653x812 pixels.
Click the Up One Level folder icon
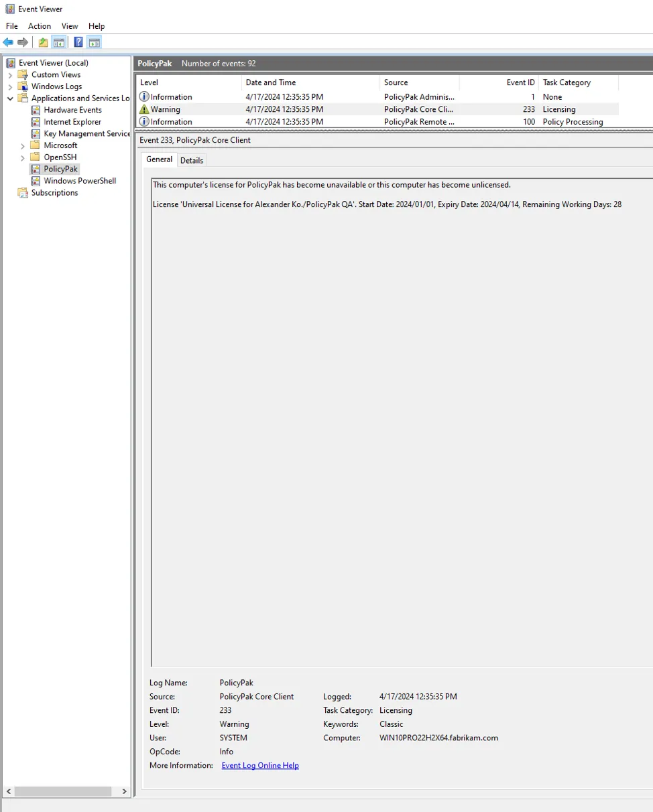pyautogui.click(x=43, y=43)
